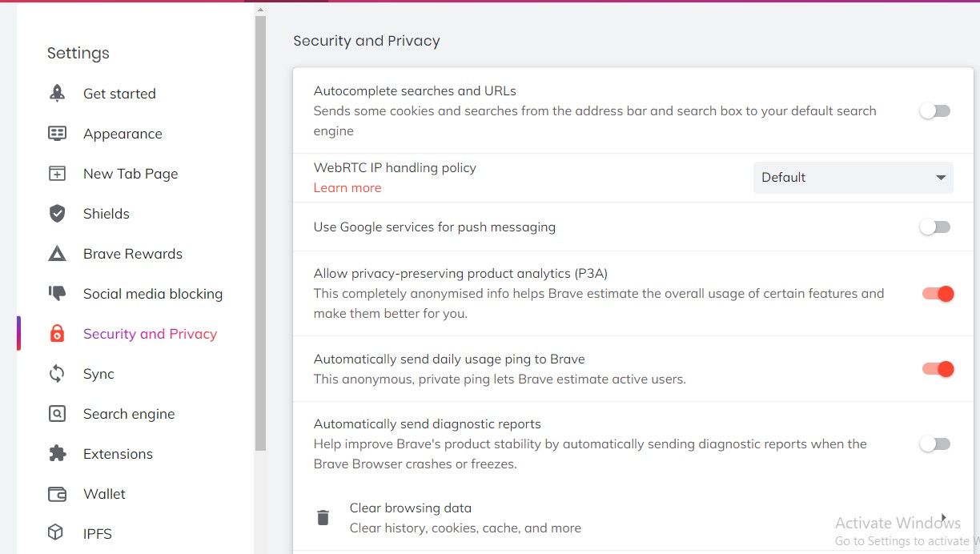Open the WebRTC IP handling policy dropdown
Image resolution: width=980 pixels, height=554 pixels.
click(x=853, y=178)
